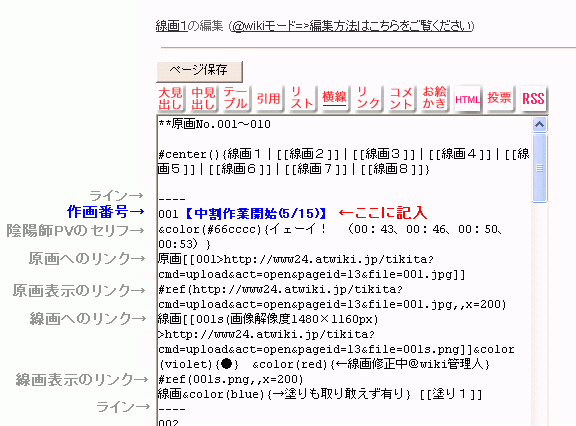Insert an RSS feed with RSS button
This screenshot has height=426, width=576.
pyautogui.click(x=533, y=98)
